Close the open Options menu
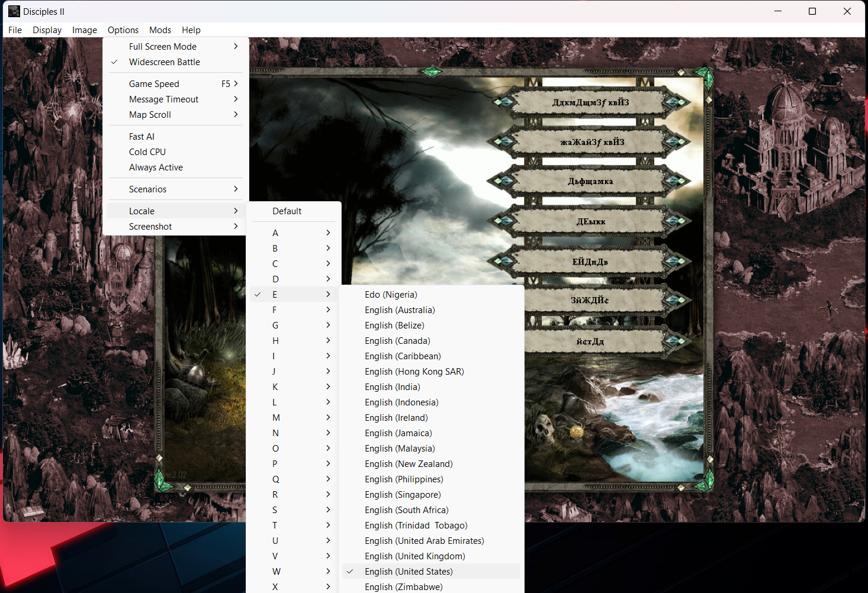 tap(123, 30)
